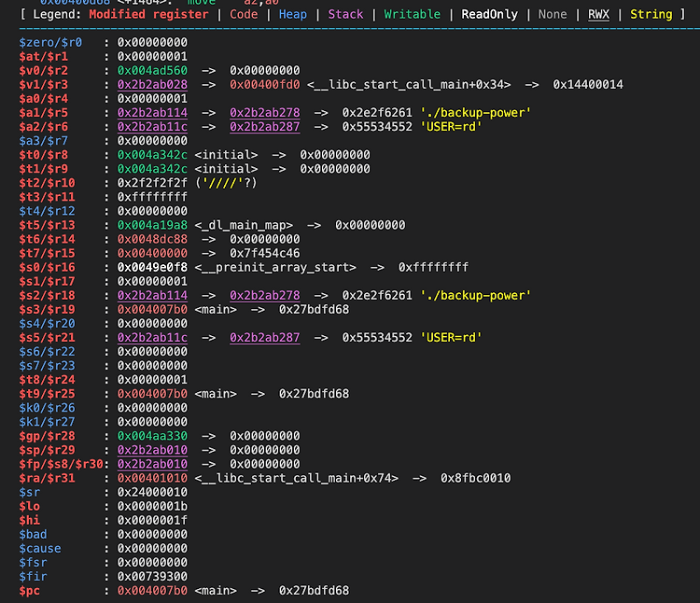Screen dimensions: 700x603
Task: Select value 0x7f454c46 in $t7 row
Action: pyautogui.click(x=265, y=254)
